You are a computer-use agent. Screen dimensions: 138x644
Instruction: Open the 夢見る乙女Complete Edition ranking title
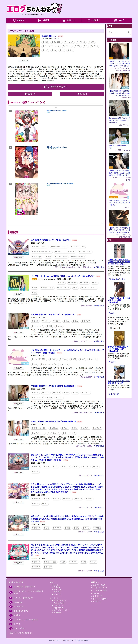click(x=57, y=147)
